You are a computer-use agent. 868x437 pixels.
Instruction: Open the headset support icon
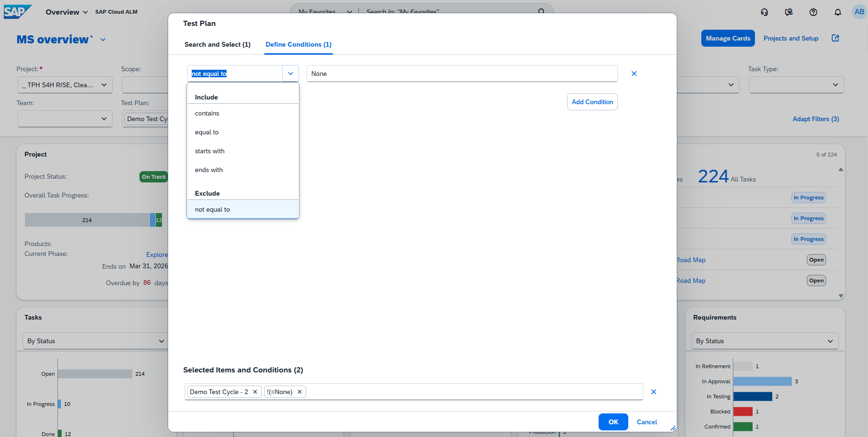tap(764, 12)
